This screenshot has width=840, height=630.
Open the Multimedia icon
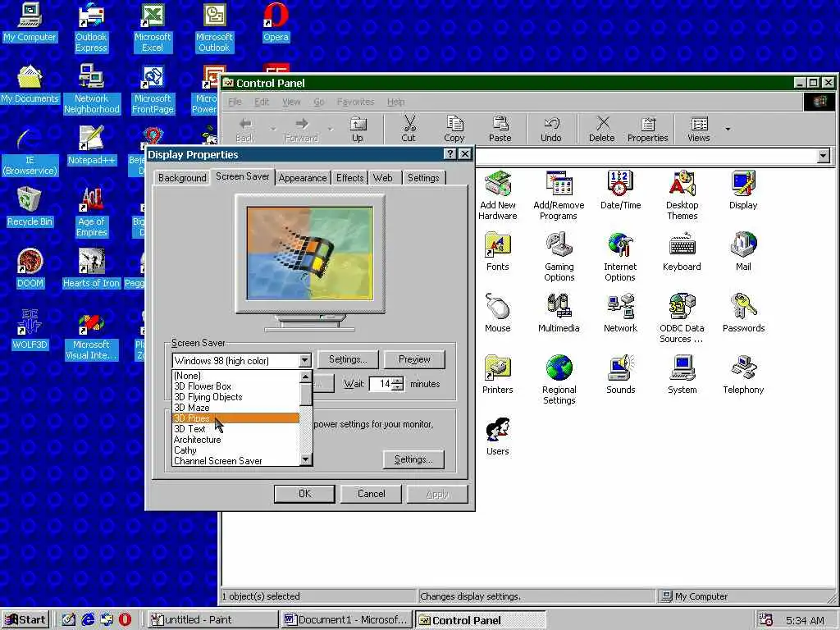tap(559, 313)
